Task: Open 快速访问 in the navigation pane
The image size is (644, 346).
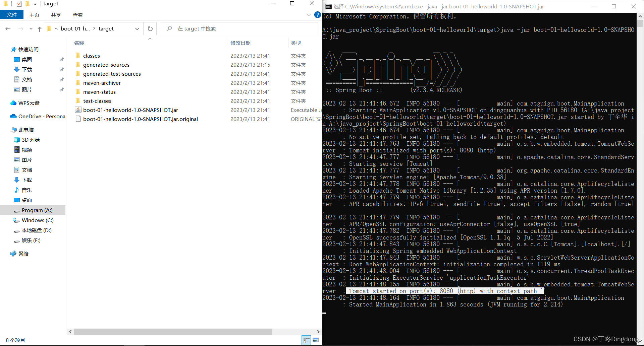Action: click(x=29, y=49)
